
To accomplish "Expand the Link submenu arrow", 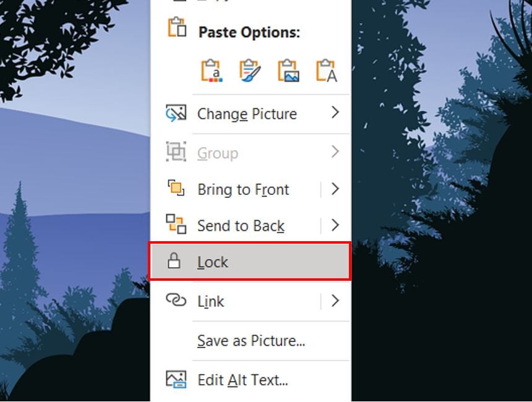I will [x=335, y=301].
